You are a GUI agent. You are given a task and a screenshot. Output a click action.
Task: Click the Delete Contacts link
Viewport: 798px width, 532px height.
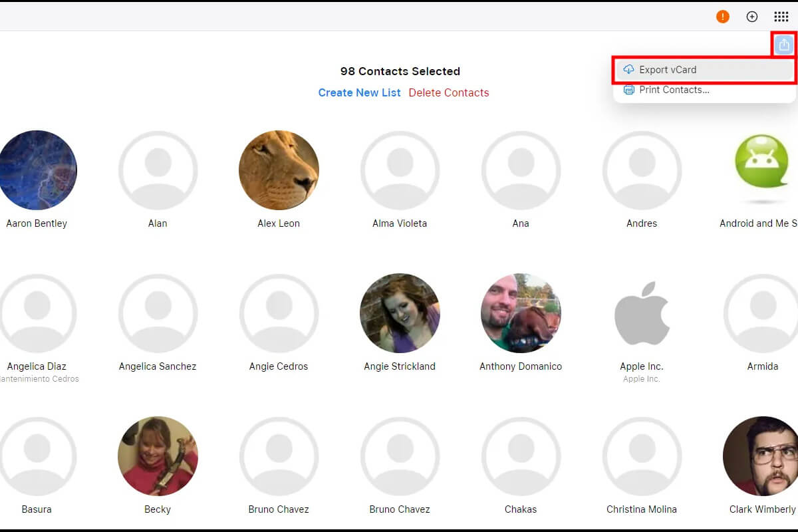449,92
